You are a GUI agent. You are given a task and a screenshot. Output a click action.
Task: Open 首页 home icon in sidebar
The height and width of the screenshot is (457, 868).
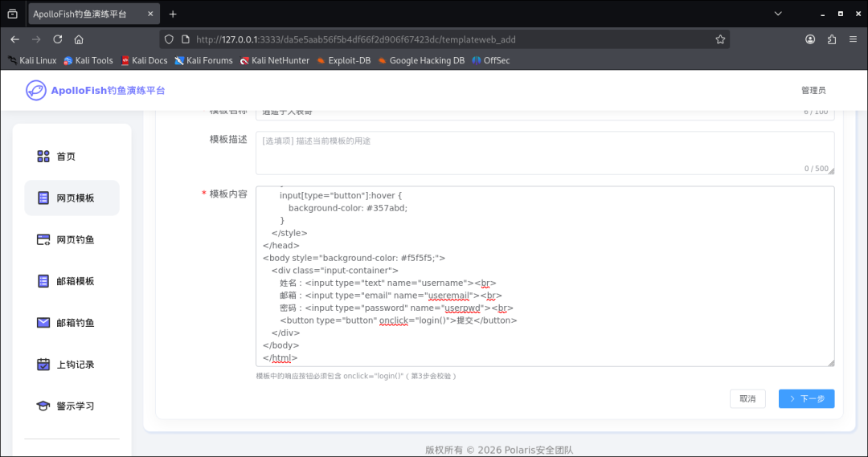pos(43,157)
